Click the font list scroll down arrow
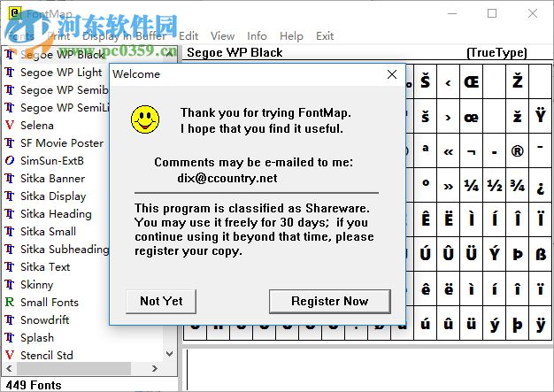Viewport: 554px width, 392px height. pos(170,353)
